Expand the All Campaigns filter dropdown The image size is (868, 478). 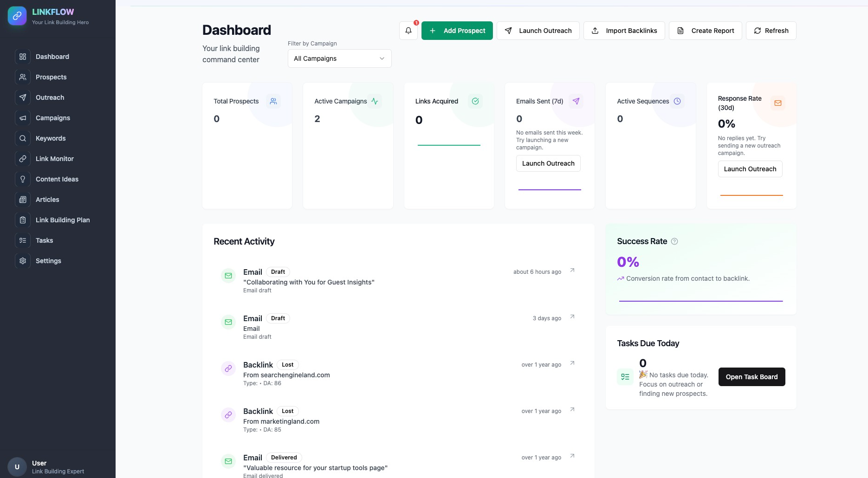339,58
